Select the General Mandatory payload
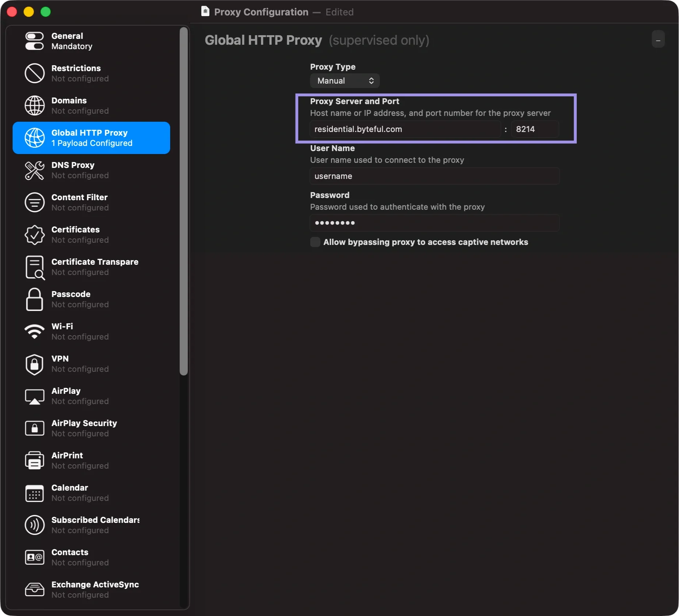Image resolution: width=679 pixels, height=616 pixels. (x=91, y=41)
